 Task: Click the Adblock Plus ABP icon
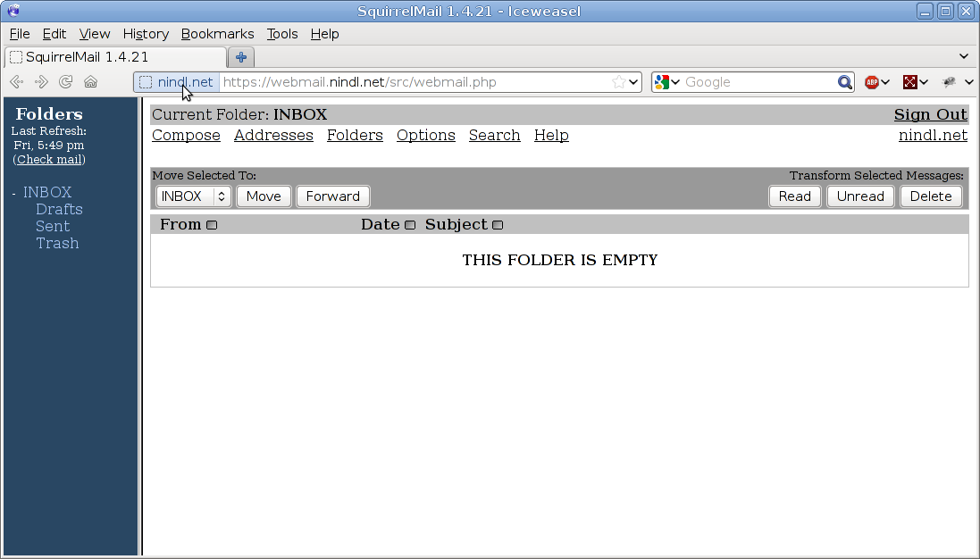872,82
